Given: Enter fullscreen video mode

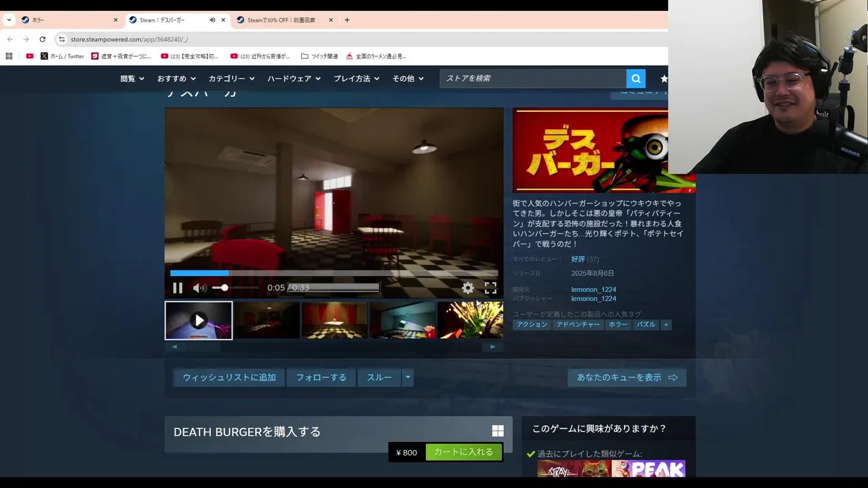Looking at the screenshot, I should 490,288.
